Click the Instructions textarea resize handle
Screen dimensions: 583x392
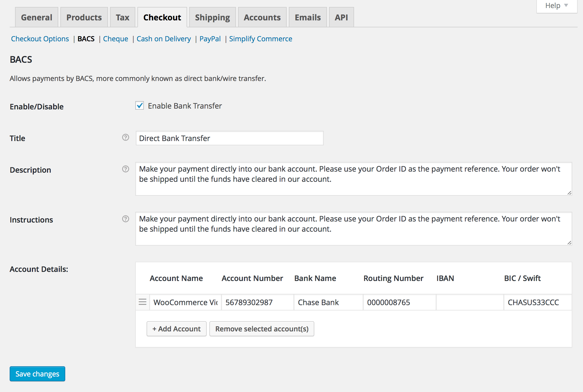[569, 243]
